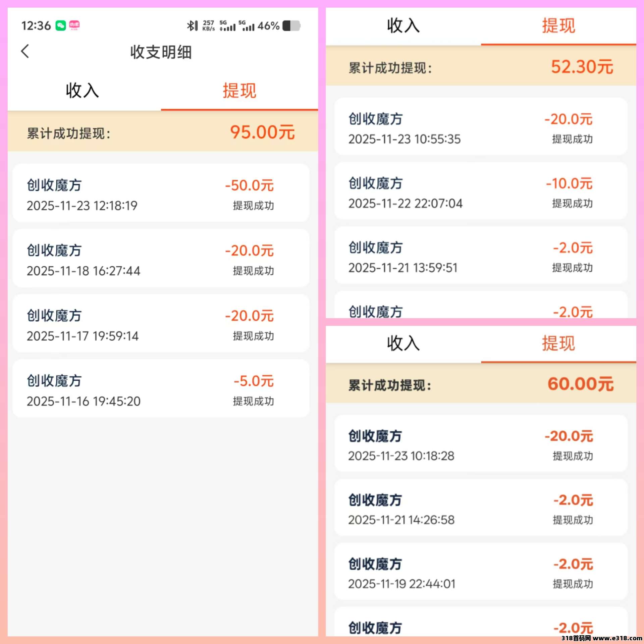Viewport: 644px width, 644px height.
Task: Tap the 95.00元 cumulative withdrawal total
Action: pos(263,133)
